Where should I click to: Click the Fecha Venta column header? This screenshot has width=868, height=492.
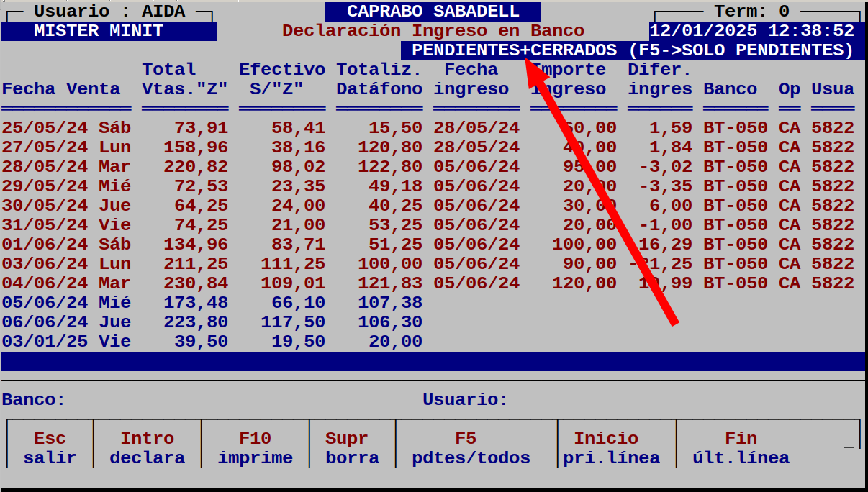61,89
